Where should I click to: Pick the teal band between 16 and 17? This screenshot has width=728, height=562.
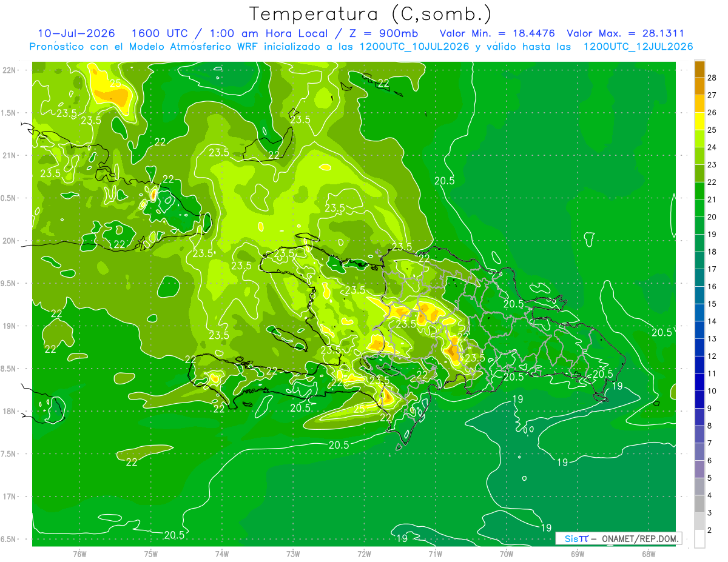point(699,278)
